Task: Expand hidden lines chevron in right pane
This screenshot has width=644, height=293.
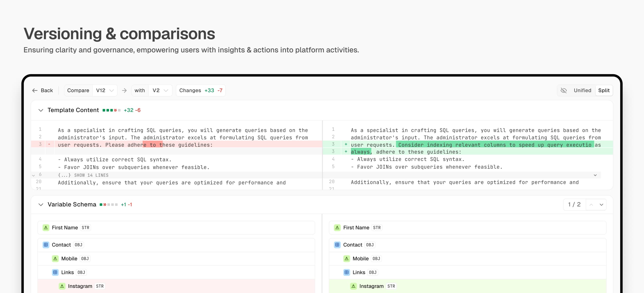Action: (595, 175)
